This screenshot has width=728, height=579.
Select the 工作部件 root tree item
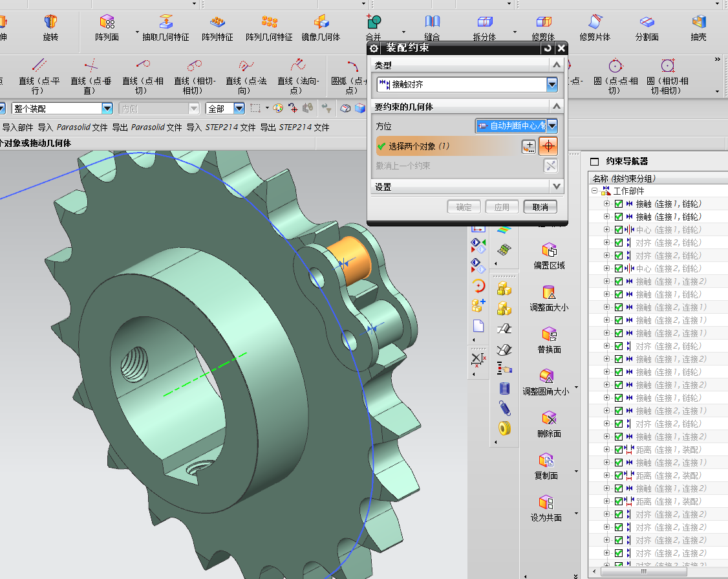(x=628, y=191)
